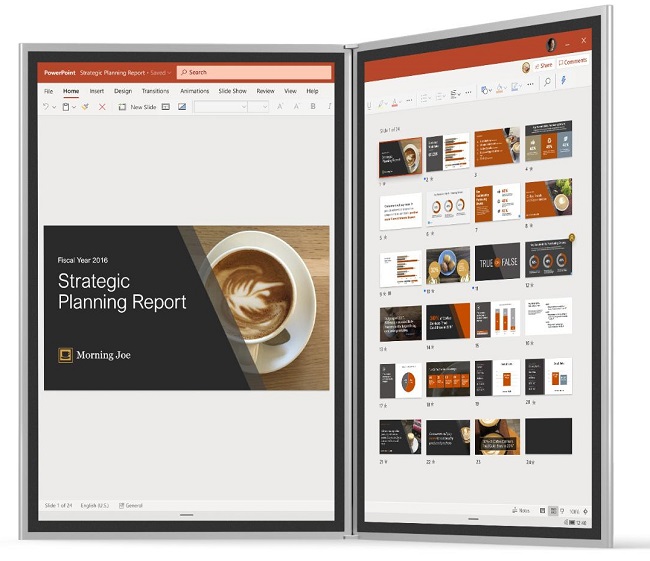Screen dimensions: 650x561
Task: Select slide 24 blank dark thumbnail
Action: [548, 436]
